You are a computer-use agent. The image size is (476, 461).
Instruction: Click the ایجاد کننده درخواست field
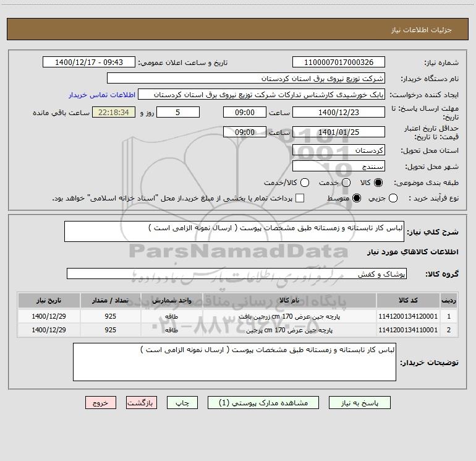261,95
